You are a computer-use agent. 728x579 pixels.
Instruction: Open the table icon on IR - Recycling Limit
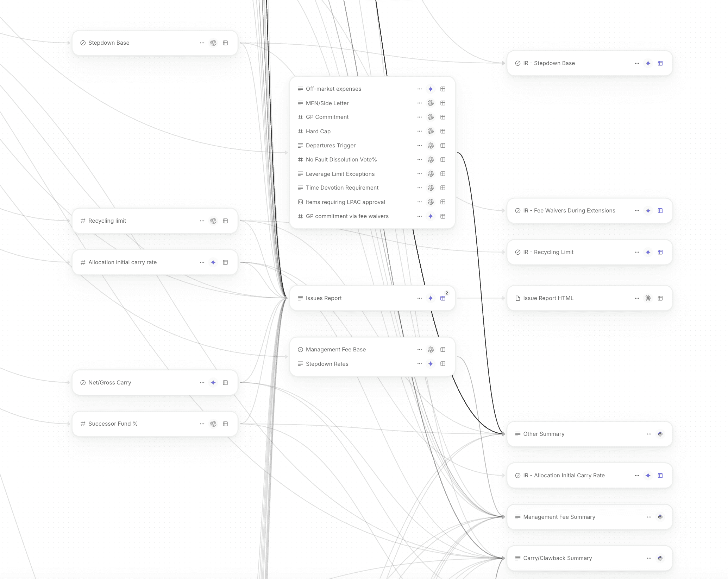tap(660, 252)
